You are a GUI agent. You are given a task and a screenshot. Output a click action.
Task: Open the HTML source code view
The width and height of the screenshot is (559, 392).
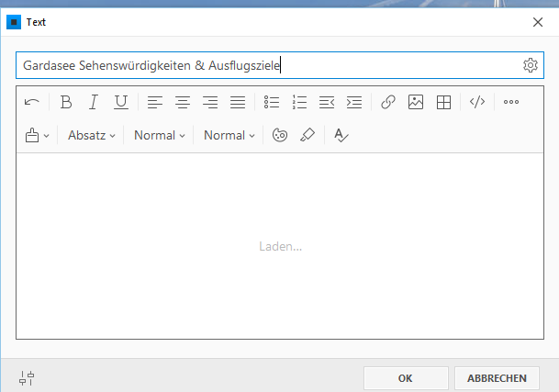tap(477, 102)
